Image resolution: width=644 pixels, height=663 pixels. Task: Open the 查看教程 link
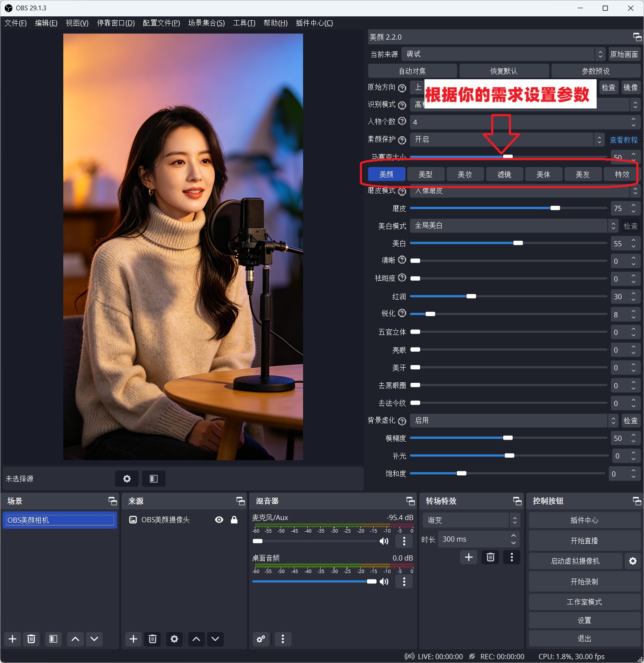point(623,139)
